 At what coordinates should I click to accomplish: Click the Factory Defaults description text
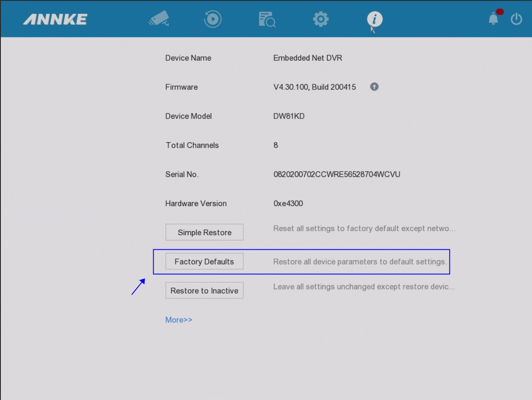360,262
